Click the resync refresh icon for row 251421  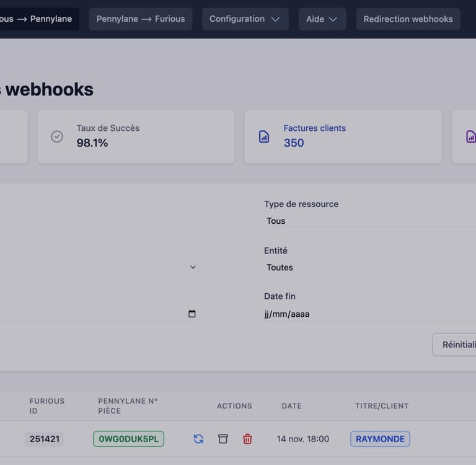point(198,438)
